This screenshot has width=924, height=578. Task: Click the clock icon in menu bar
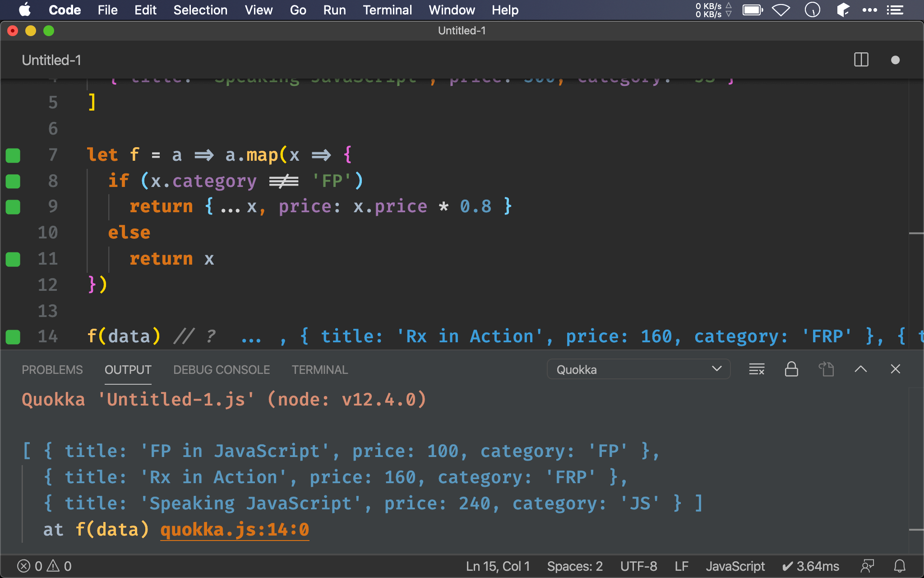[x=812, y=10]
